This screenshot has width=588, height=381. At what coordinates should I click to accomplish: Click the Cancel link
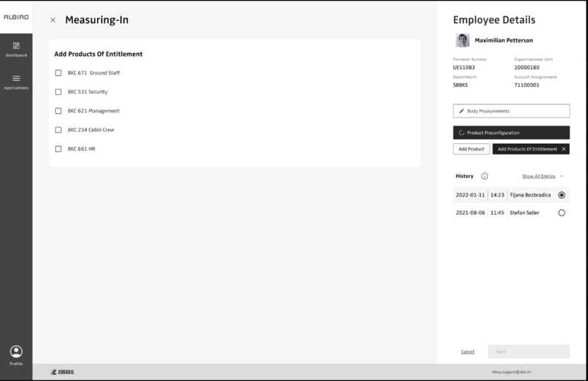tap(467, 352)
